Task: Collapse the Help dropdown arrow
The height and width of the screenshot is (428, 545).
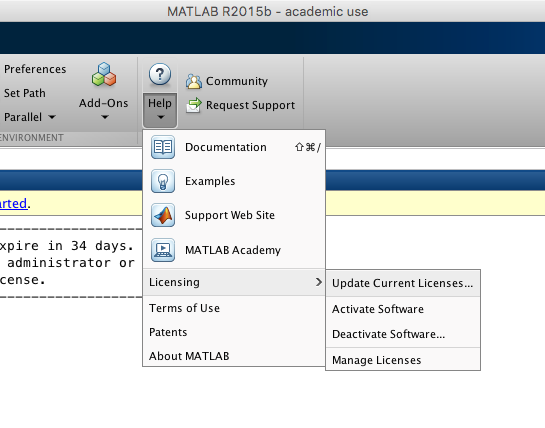Action: click(160, 118)
